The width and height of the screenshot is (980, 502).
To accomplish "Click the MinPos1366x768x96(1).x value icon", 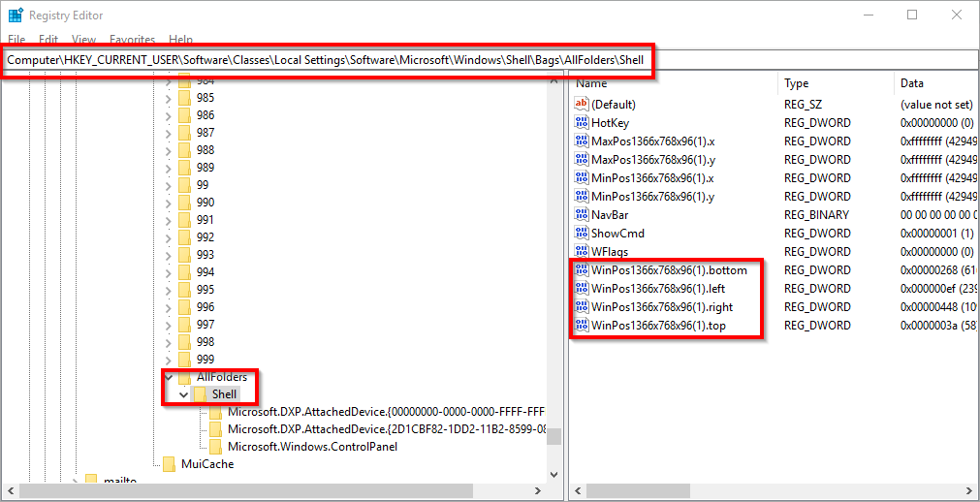I will [x=582, y=177].
